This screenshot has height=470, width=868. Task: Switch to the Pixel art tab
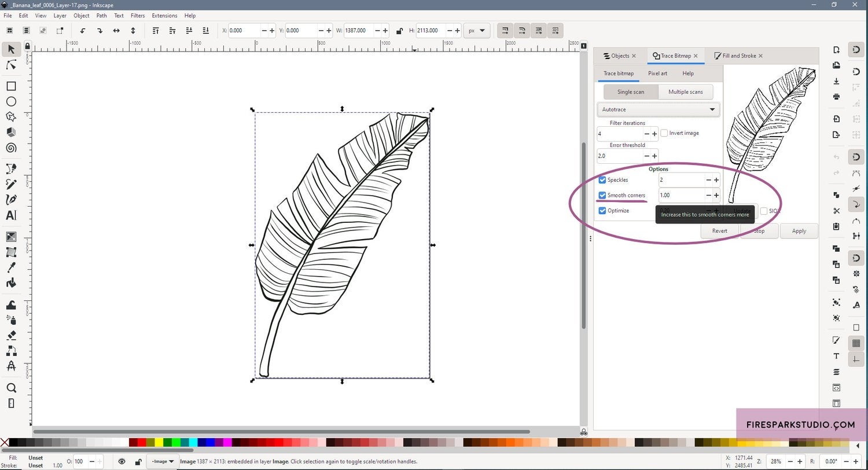click(657, 74)
